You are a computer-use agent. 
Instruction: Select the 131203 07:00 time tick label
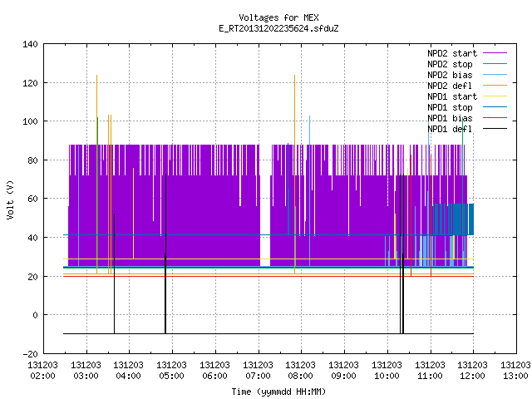(x=259, y=370)
